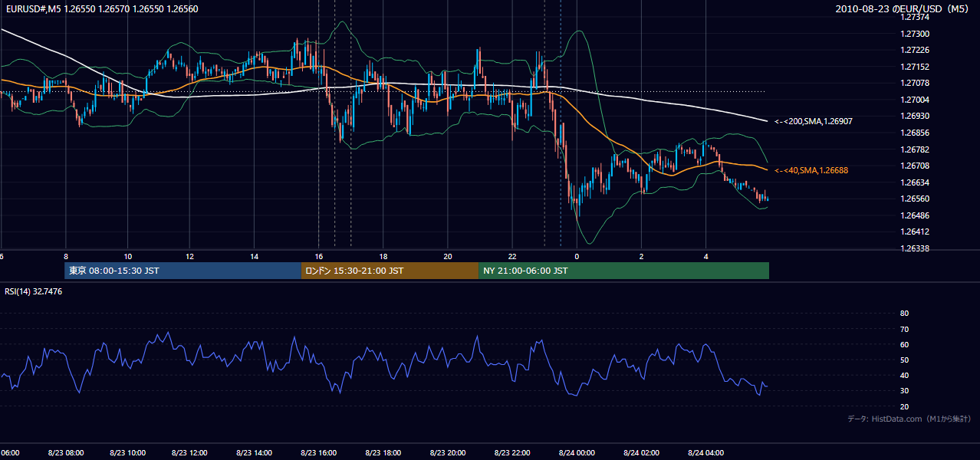Click price axis value 1.27152
This screenshot has height=460, width=980.
coord(916,67)
